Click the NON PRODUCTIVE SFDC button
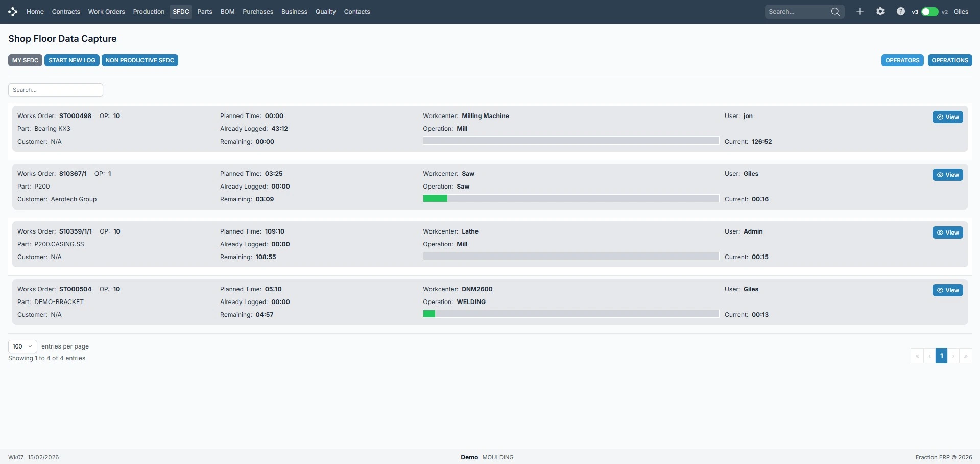Image resolution: width=980 pixels, height=464 pixels. click(139, 60)
